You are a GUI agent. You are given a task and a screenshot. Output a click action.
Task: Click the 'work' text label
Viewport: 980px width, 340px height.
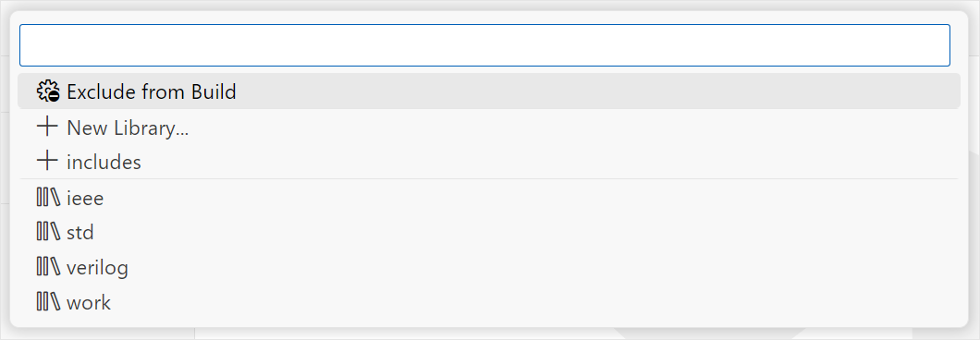[89, 303]
